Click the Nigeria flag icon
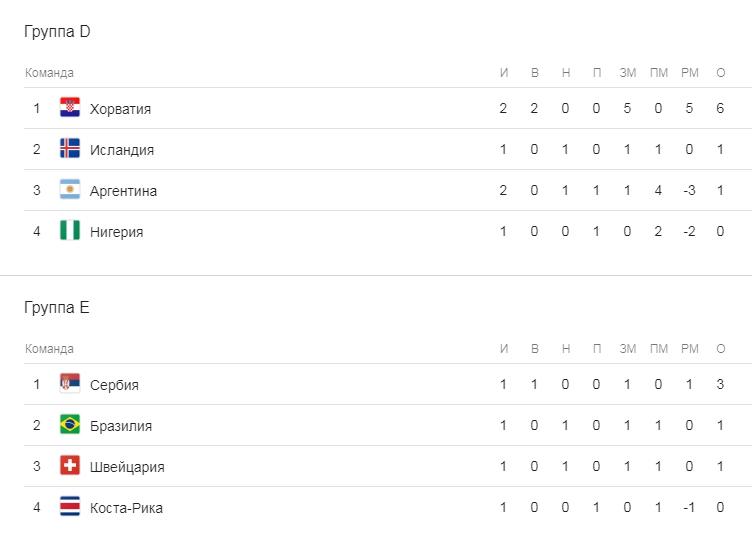This screenshot has height=547, width=752. tap(69, 231)
